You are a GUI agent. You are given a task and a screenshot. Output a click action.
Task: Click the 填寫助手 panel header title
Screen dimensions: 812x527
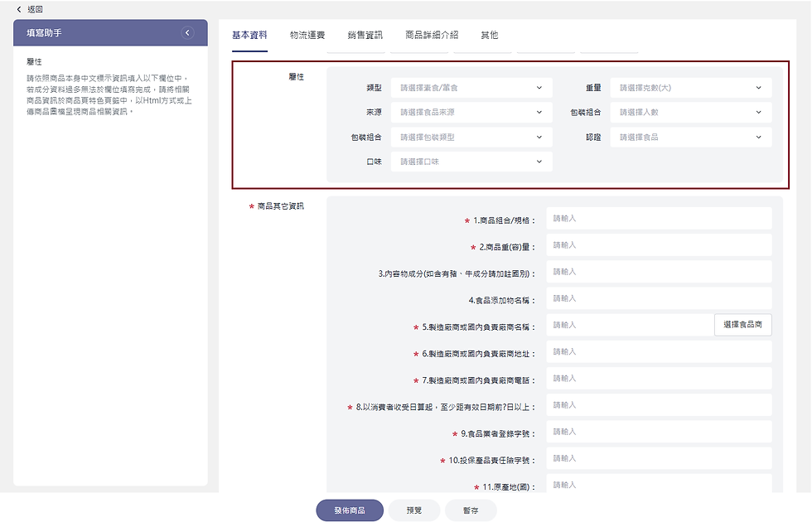tap(44, 32)
